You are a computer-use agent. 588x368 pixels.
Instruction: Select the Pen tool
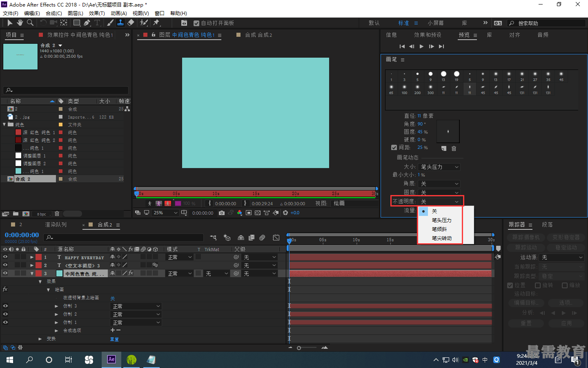coord(87,23)
